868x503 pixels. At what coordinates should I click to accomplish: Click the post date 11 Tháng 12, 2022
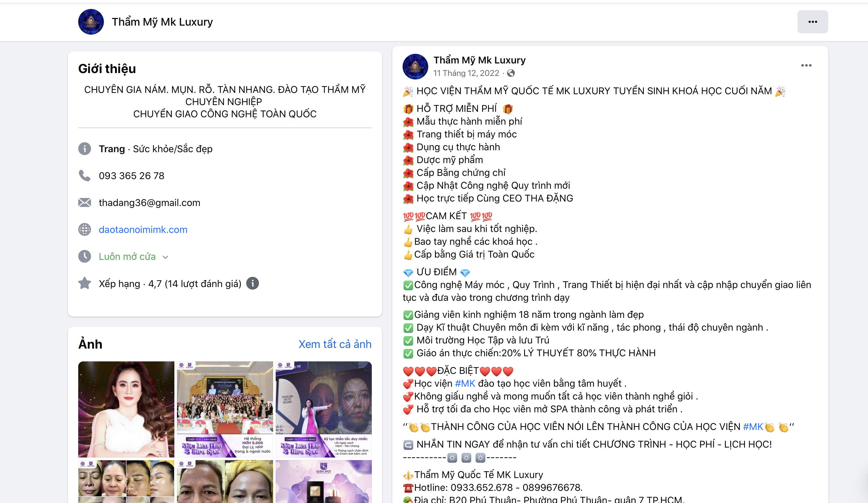click(466, 73)
